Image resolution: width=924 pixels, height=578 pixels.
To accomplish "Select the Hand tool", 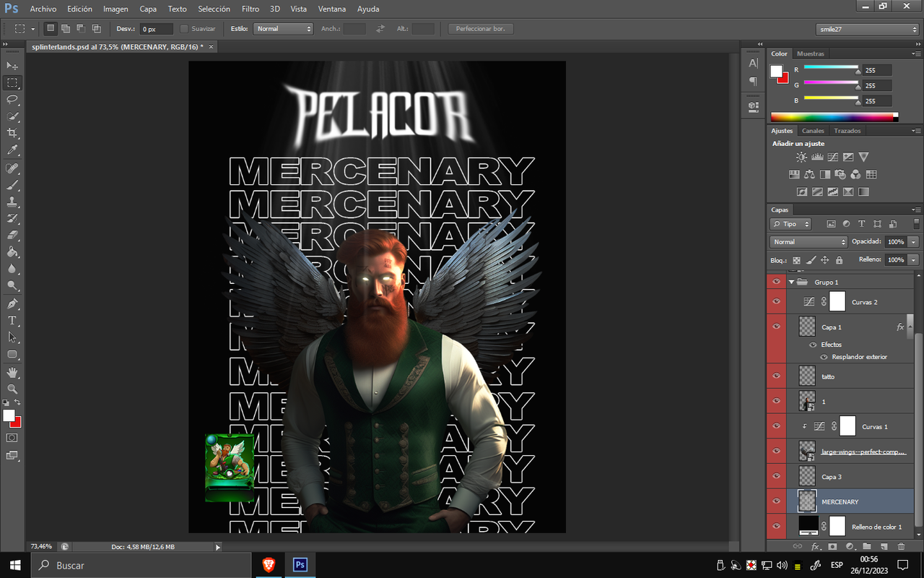I will pyautogui.click(x=12, y=372).
